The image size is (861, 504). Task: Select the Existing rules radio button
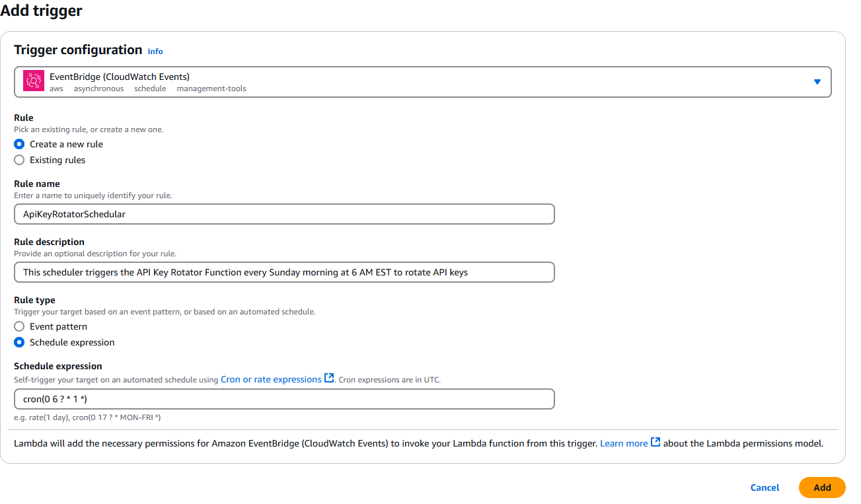tap(19, 160)
